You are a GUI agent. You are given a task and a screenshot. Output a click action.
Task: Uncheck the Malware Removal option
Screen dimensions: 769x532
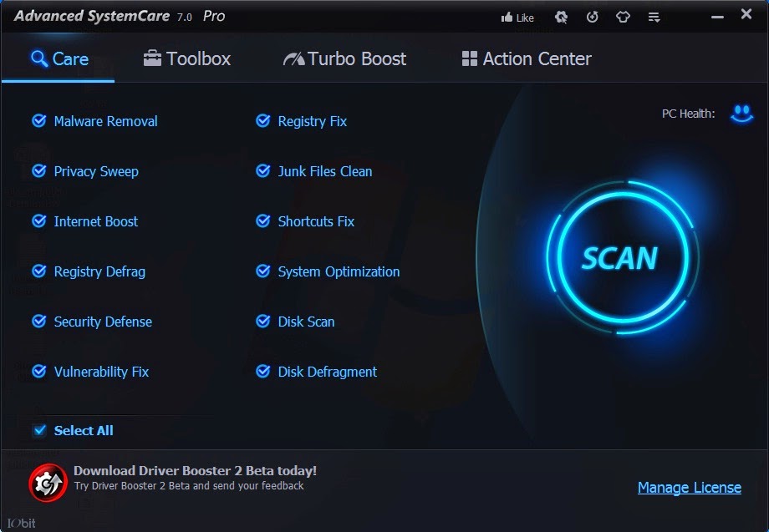[x=38, y=121]
